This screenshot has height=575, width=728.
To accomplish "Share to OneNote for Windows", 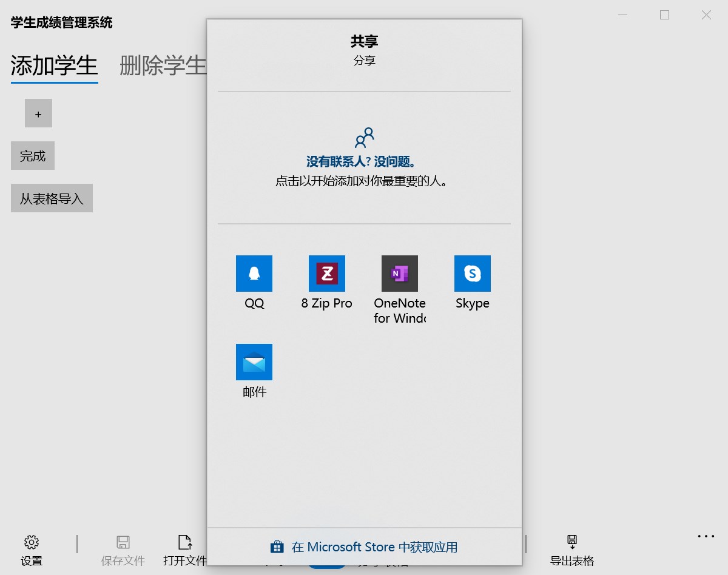I will click(399, 274).
